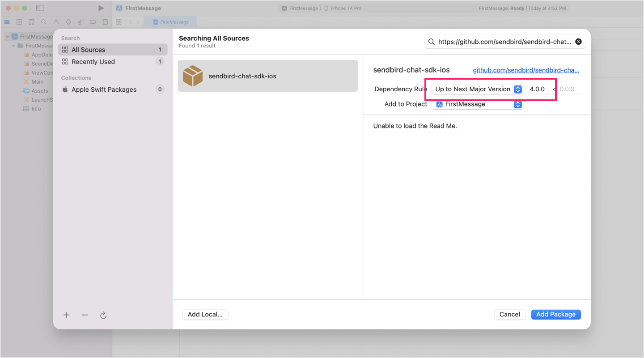Click the package URL search field
The height and width of the screenshot is (358, 644).
(505, 42)
